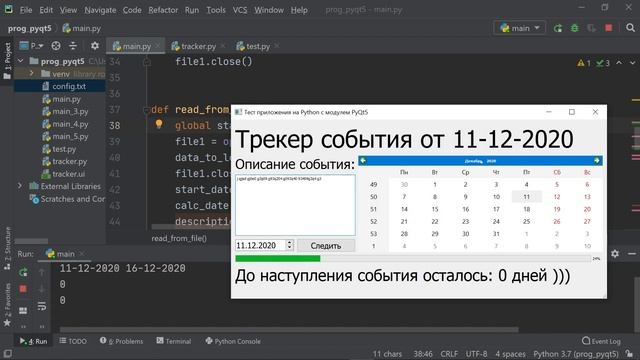Image resolution: width=640 pixels, height=360 pixels.
Task: Open the Terminal tool window
Action: pyautogui.click(x=174, y=341)
